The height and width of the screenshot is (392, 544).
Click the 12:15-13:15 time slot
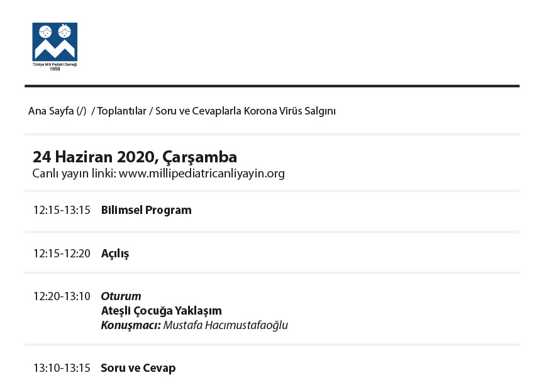[62, 210]
